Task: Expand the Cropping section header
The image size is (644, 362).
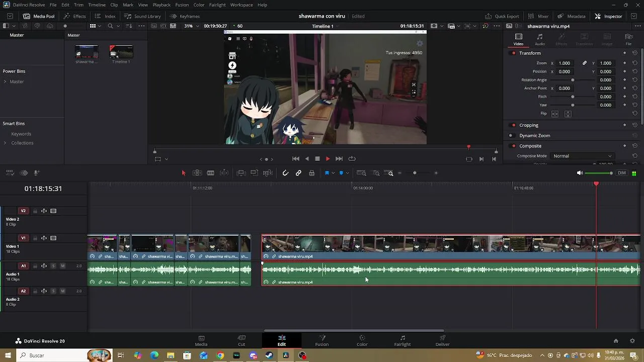Action: tap(529, 125)
